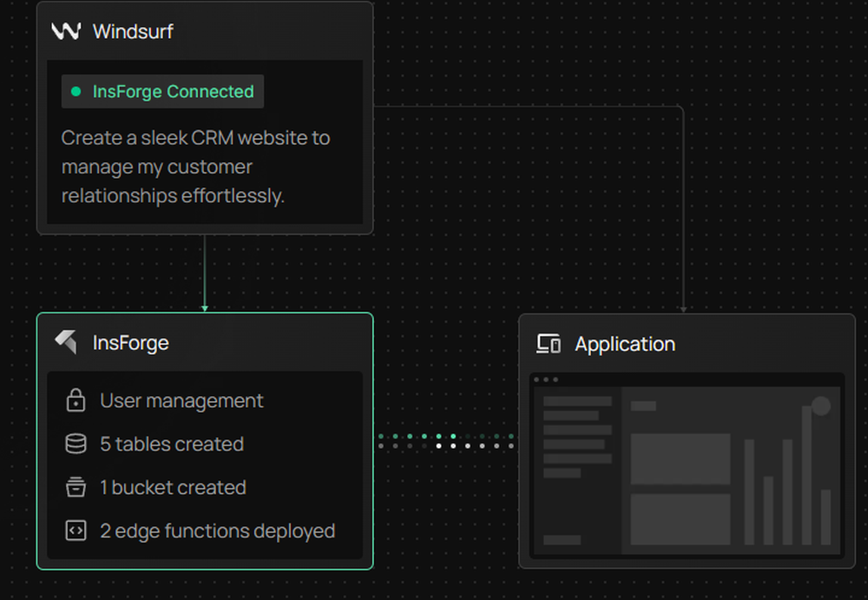Click the bucket icon beside 1 bucket created
Viewport: 868px width, 600px height.
click(x=76, y=487)
